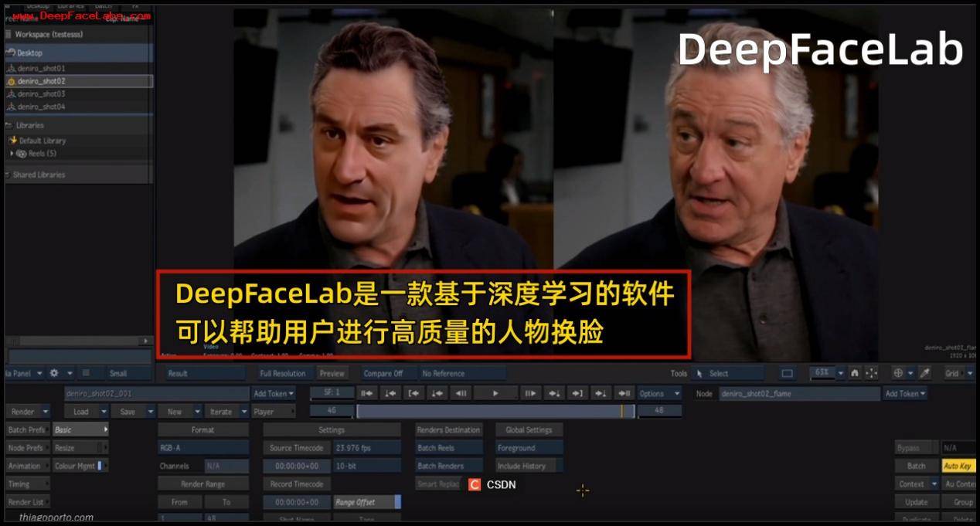The width and height of the screenshot is (980, 526).
Task: Click the go-to-in-point button
Action: [x=414, y=393]
